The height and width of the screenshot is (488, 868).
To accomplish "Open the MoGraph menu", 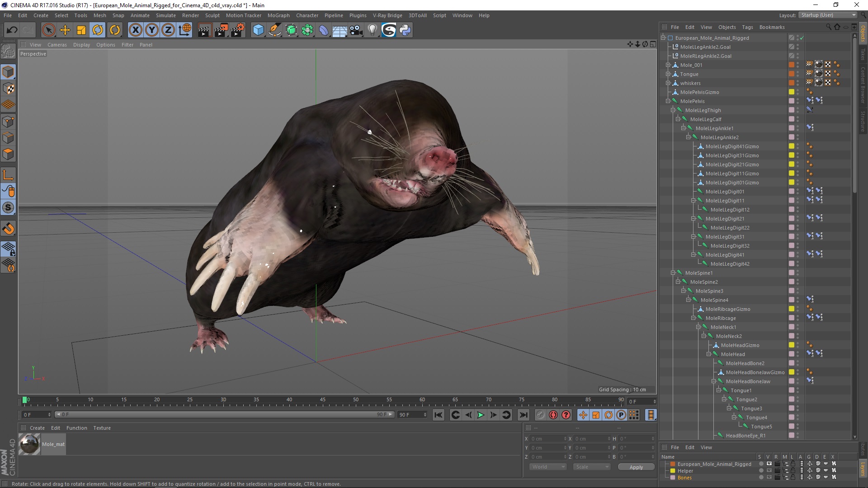I will [x=278, y=15].
